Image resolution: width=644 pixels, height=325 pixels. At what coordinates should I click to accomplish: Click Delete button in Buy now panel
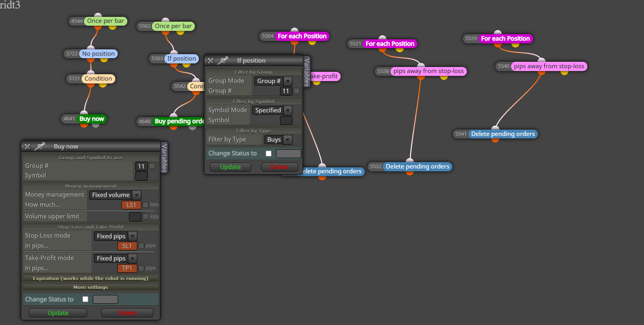(x=127, y=313)
